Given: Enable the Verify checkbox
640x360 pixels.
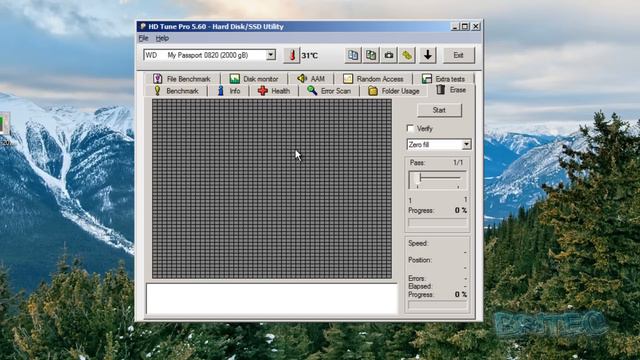Looking at the screenshot, I should 410,128.
